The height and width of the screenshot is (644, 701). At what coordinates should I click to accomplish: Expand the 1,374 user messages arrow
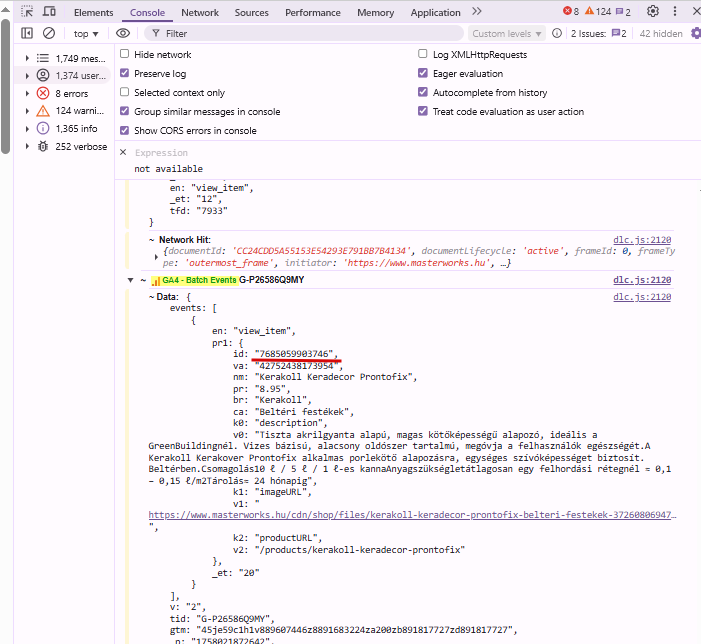(x=27, y=76)
